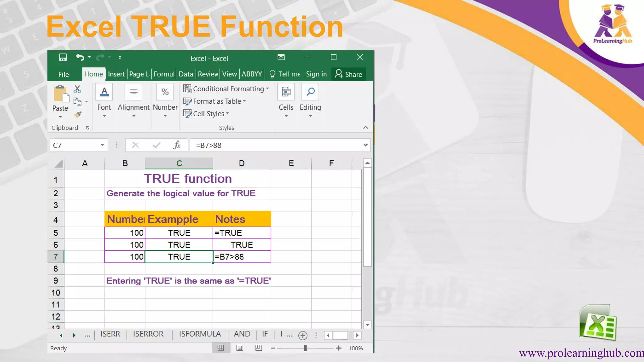Open the ISERR sheet tab
Screen dimensions: 644x362
(x=110, y=334)
